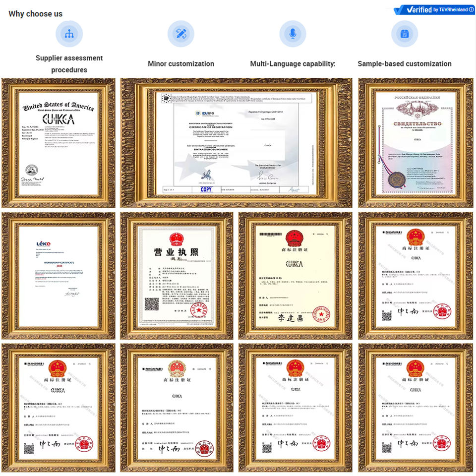Open the Russian Federation certificate image
Image resolution: width=476 pixels, height=476 pixels.
click(x=416, y=143)
